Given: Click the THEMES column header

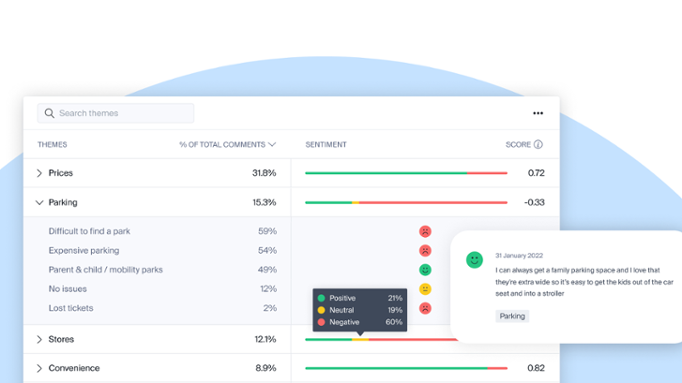Looking at the screenshot, I should (x=52, y=144).
